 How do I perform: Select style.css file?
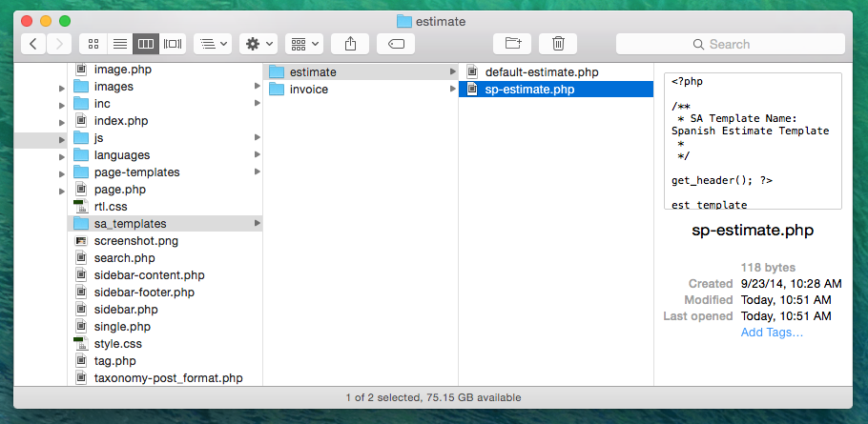tap(165, 343)
